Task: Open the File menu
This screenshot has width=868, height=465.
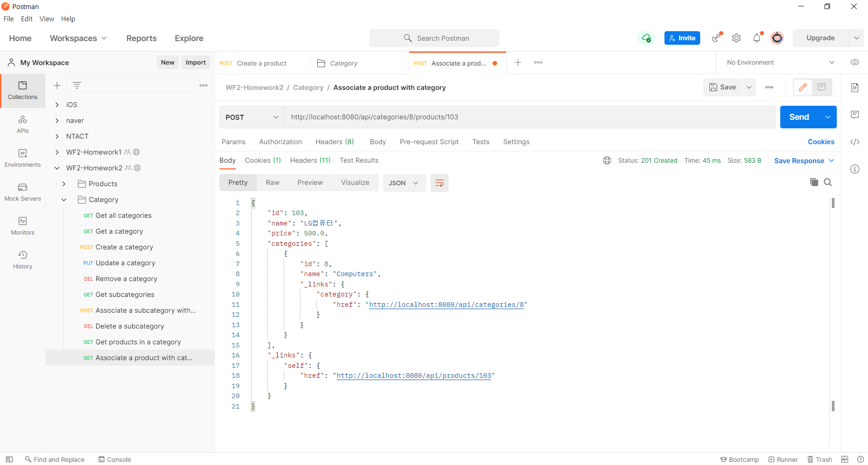Action: tap(9, 19)
